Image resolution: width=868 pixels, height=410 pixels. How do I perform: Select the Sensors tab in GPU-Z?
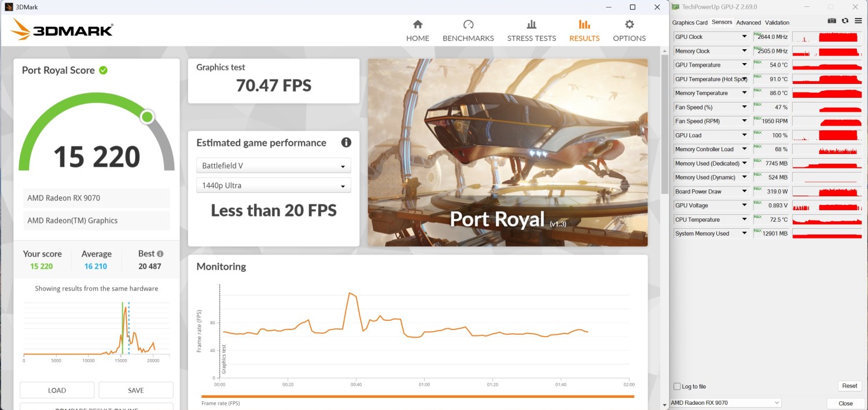[722, 22]
